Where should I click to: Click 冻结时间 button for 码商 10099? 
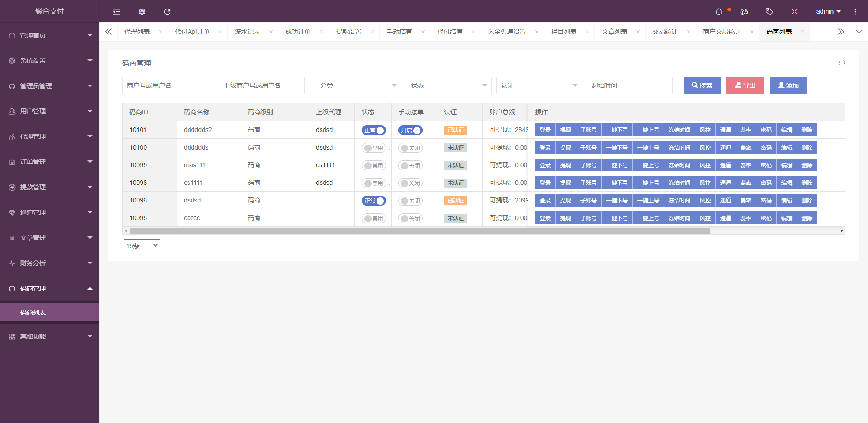click(x=679, y=165)
